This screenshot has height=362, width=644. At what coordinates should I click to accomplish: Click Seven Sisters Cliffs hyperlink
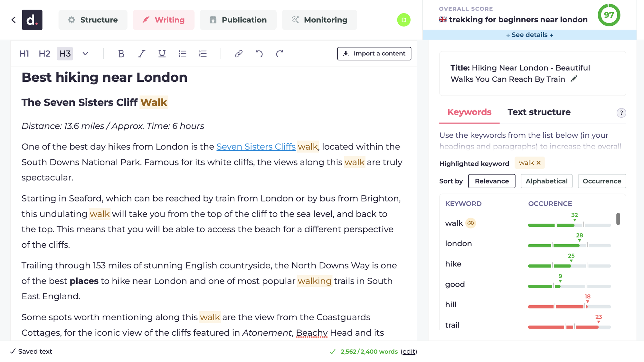click(256, 147)
